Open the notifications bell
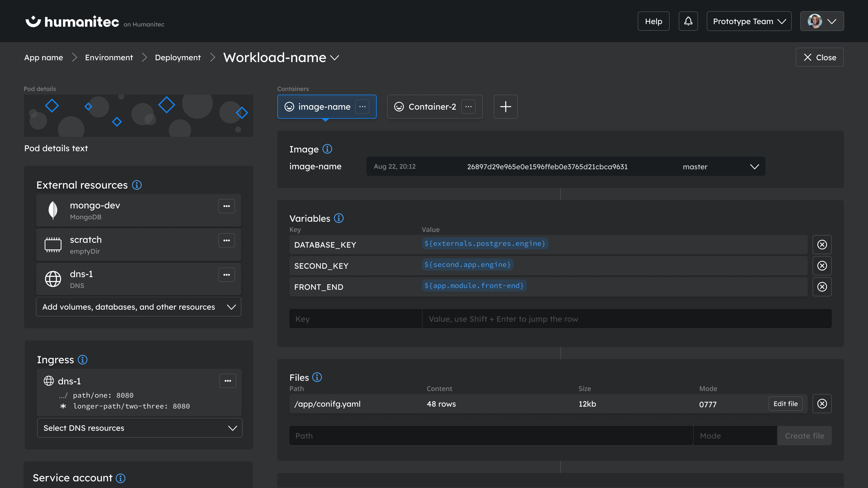 (688, 21)
